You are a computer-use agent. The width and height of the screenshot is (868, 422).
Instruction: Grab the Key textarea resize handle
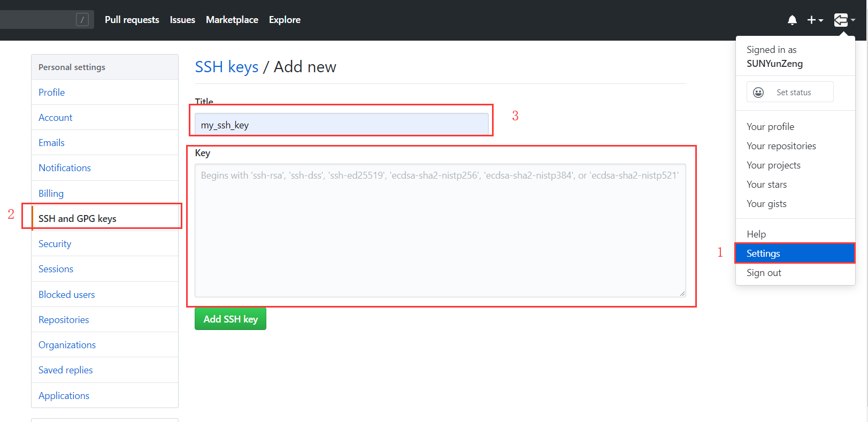[x=682, y=294]
